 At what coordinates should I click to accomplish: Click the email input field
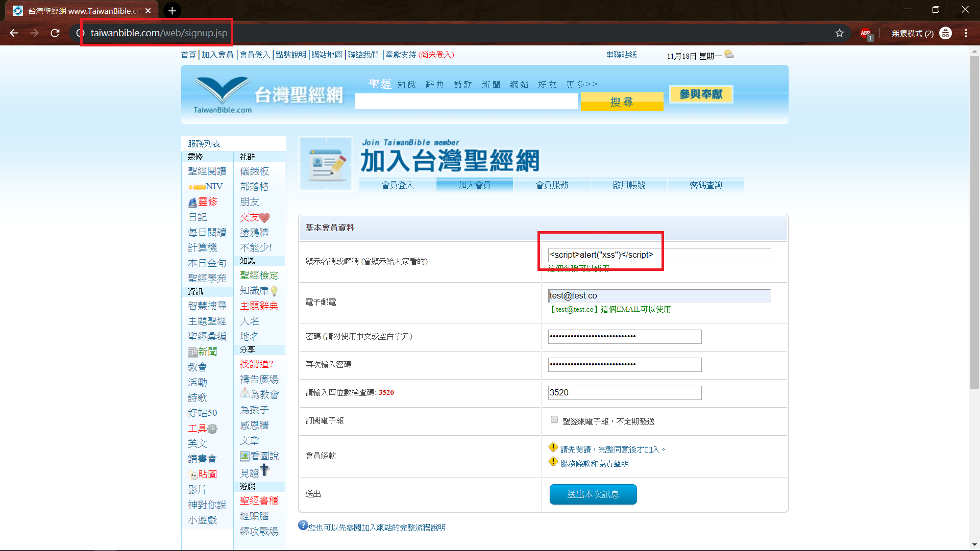[x=659, y=296]
